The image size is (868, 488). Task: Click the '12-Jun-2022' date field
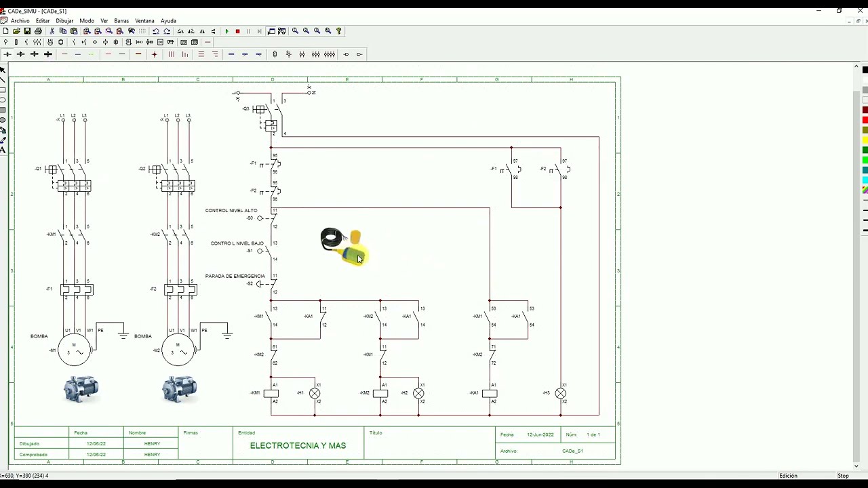tap(540, 434)
